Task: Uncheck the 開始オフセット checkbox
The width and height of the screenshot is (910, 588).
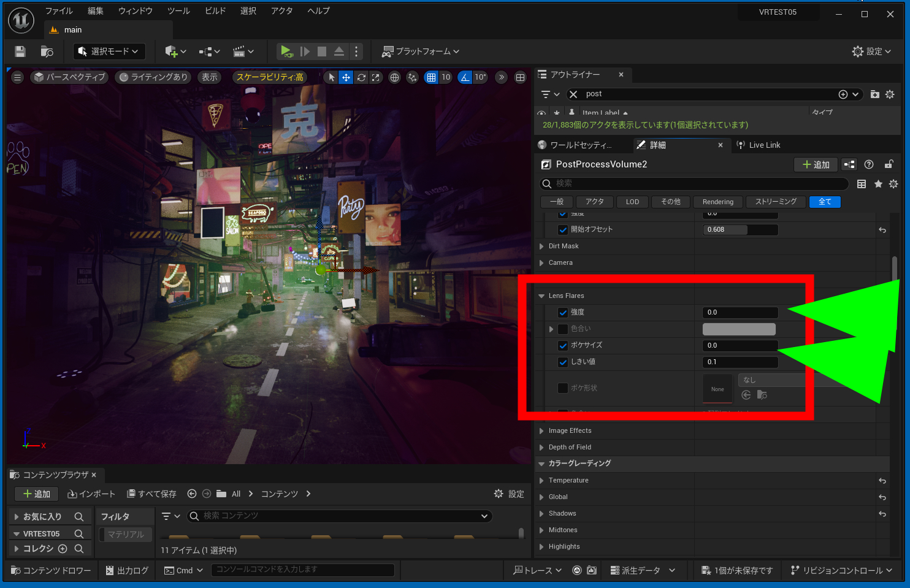Action: [x=563, y=230]
